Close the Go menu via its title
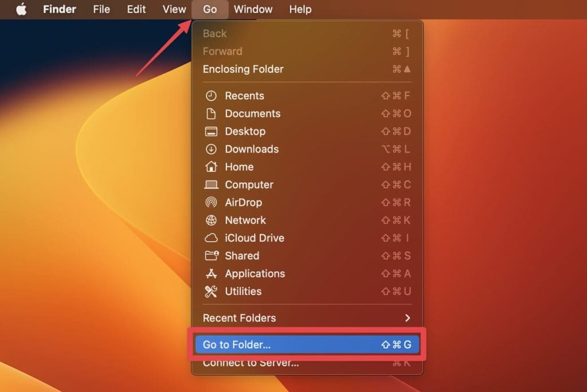Image resolution: width=587 pixels, height=392 pixels. click(x=210, y=9)
